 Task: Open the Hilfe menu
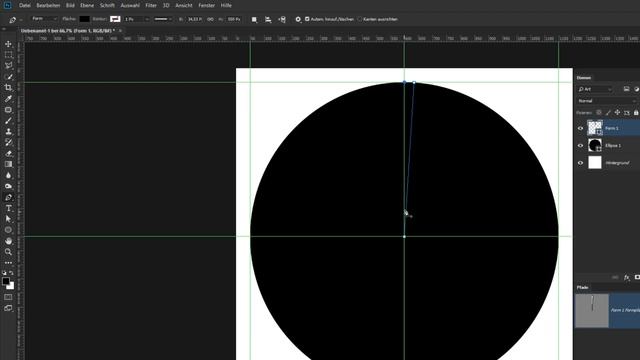[226, 5]
